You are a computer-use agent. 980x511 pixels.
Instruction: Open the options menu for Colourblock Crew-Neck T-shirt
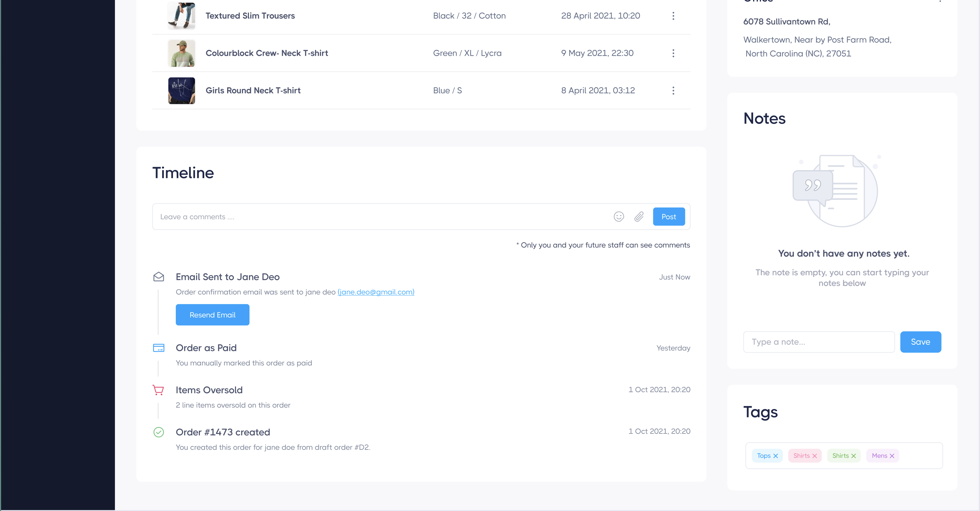[x=673, y=53]
